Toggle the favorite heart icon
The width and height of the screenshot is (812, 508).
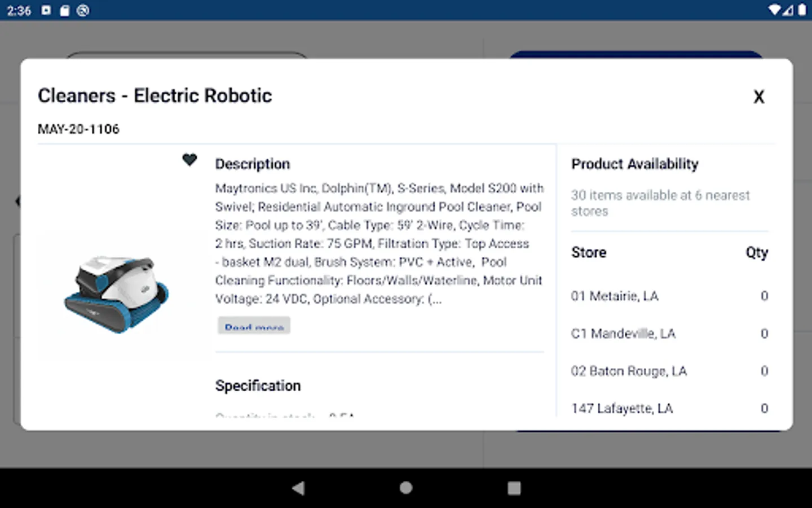coord(189,160)
